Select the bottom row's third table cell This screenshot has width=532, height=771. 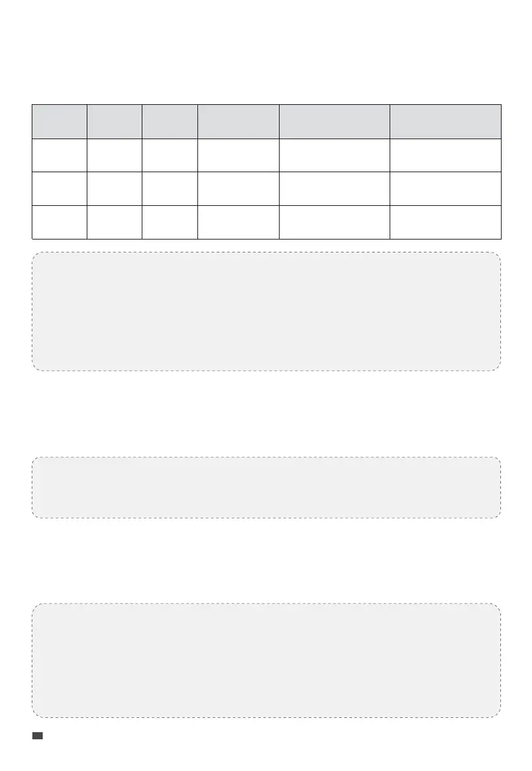coord(170,222)
